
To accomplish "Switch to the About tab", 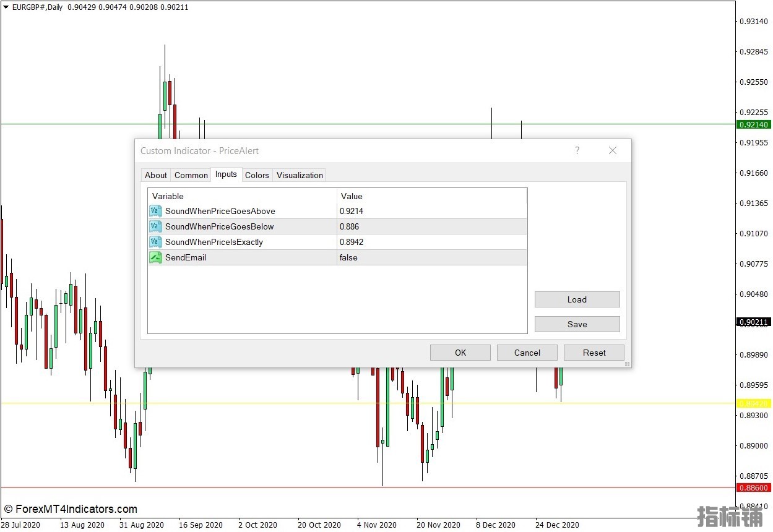I will point(156,175).
